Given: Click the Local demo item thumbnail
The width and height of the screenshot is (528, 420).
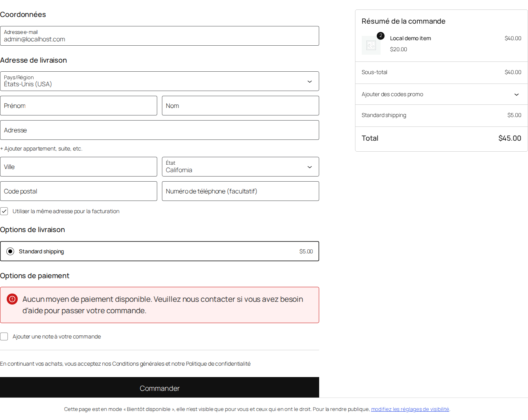Looking at the screenshot, I should (371, 45).
